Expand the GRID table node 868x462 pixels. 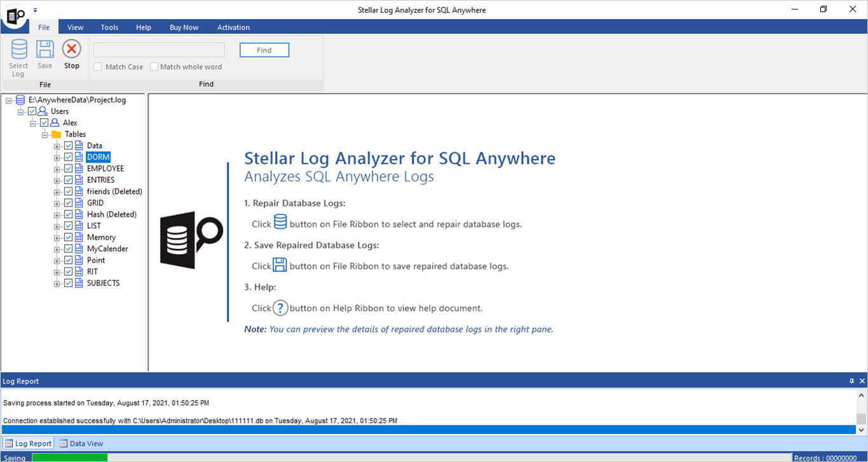point(57,203)
